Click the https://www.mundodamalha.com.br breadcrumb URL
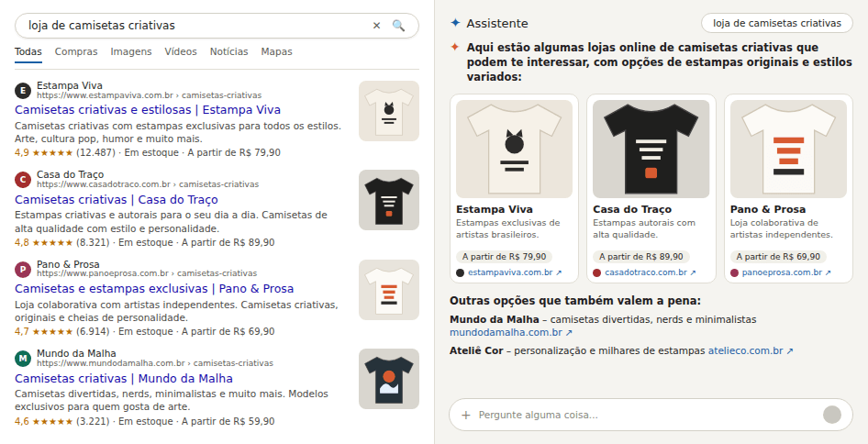The width and height of the screenshot is (868, 444). 155,363
